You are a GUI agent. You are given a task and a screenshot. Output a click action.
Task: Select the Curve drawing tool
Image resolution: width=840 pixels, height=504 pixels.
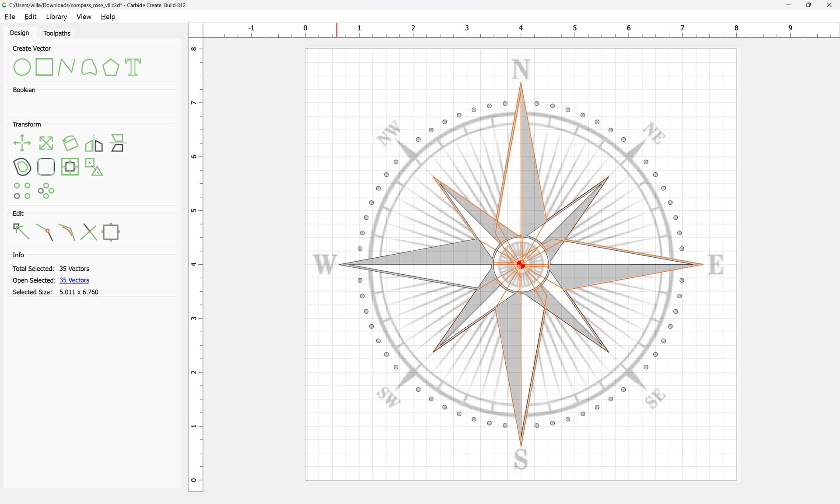(x=89, y=67)
